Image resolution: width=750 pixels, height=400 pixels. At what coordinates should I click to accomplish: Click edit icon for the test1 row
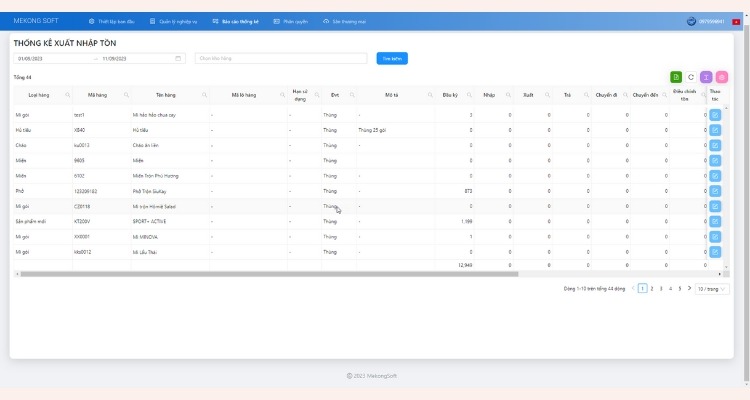715,116
